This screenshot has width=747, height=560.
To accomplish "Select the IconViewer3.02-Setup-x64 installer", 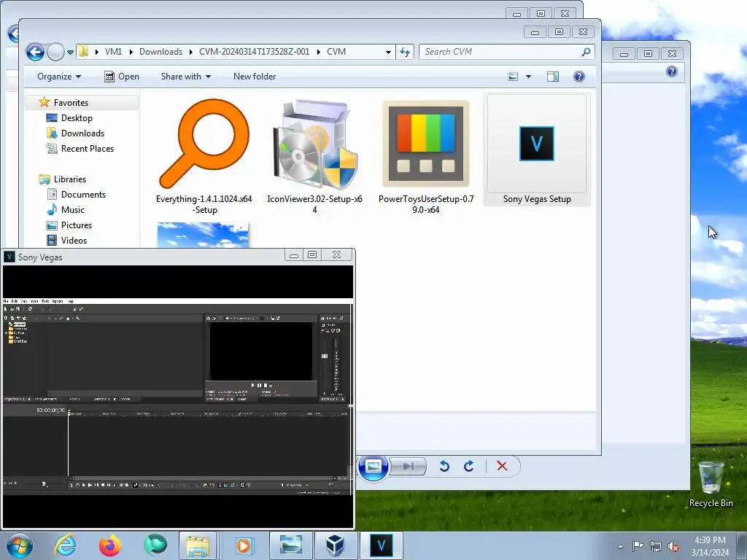I will click(x=315, y=155).
